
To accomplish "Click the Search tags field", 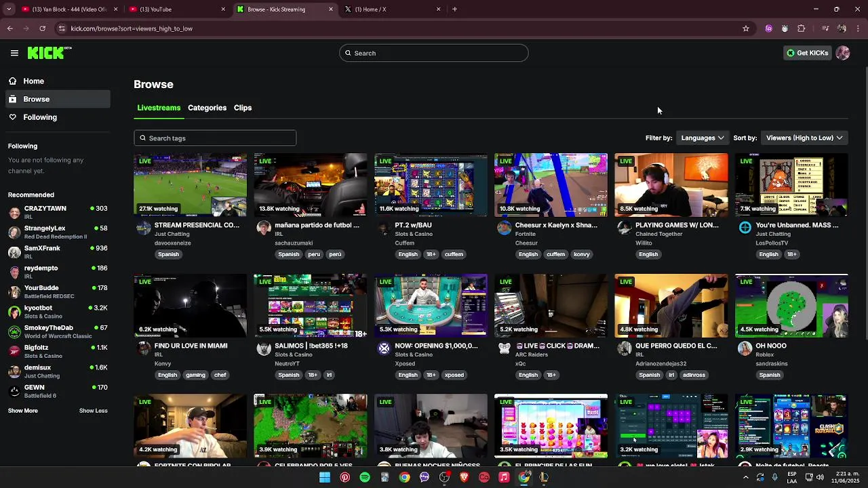I will [x=215, y=138].
